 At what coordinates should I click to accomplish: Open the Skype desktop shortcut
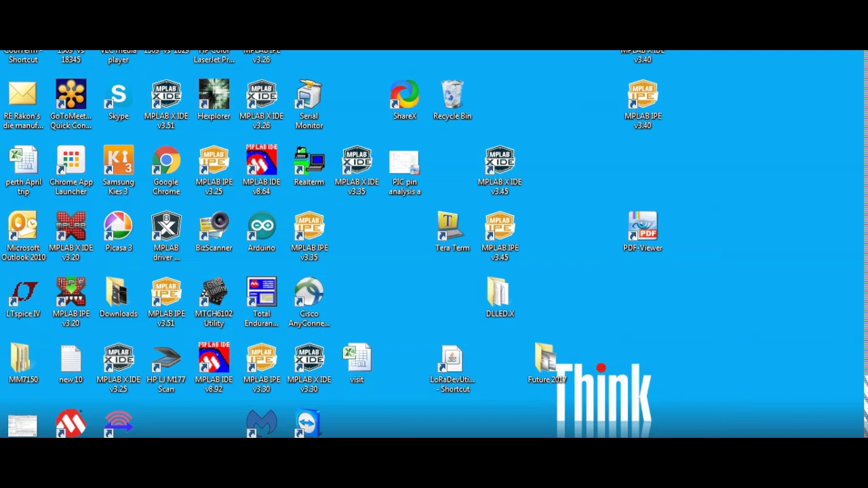point(119,100)
